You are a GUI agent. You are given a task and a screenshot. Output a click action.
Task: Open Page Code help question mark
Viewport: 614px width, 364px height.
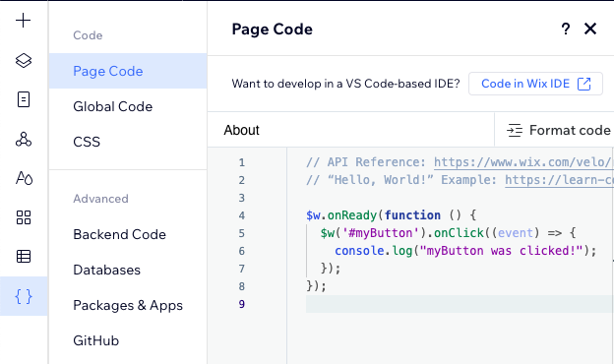pos(565,29)
